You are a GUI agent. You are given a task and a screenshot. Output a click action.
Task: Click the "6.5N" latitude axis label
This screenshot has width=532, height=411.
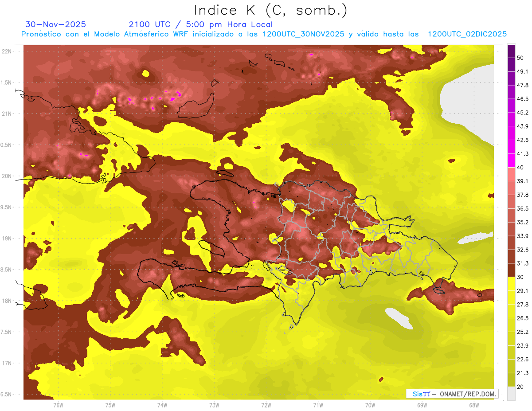click(x=6, y=394)
